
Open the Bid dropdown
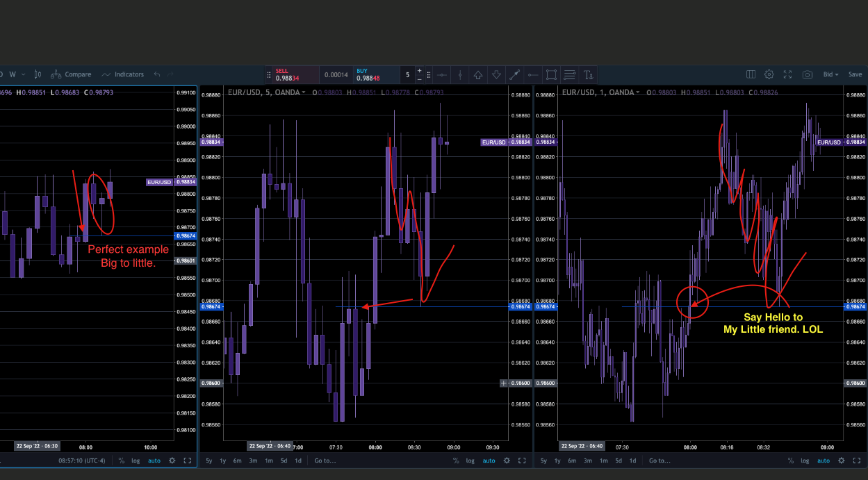pos(831,74)
